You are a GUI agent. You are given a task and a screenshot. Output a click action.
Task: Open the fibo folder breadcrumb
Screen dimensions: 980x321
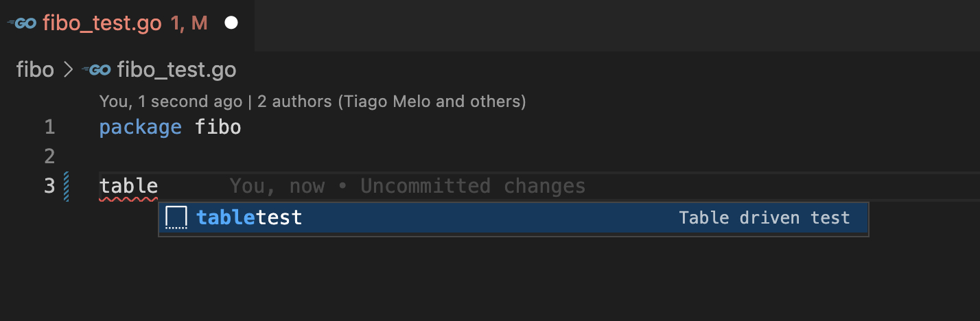(x=35, y=69)
